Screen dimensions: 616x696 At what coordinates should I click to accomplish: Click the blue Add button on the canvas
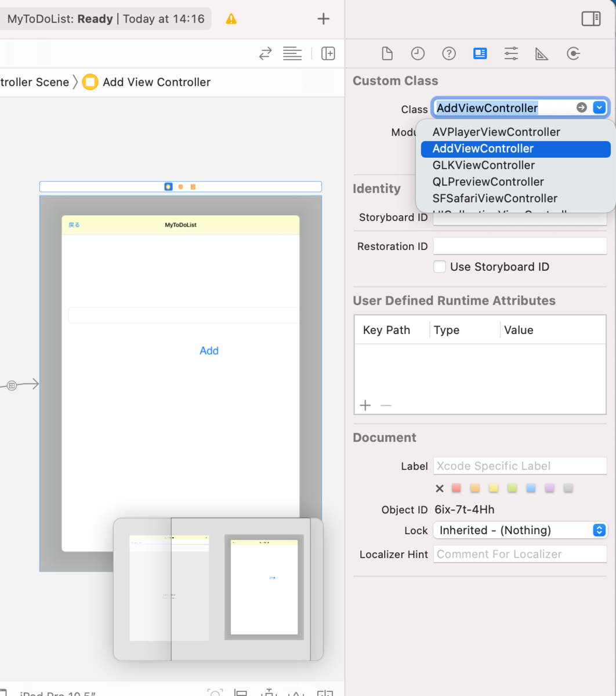[x=209, y=351]
